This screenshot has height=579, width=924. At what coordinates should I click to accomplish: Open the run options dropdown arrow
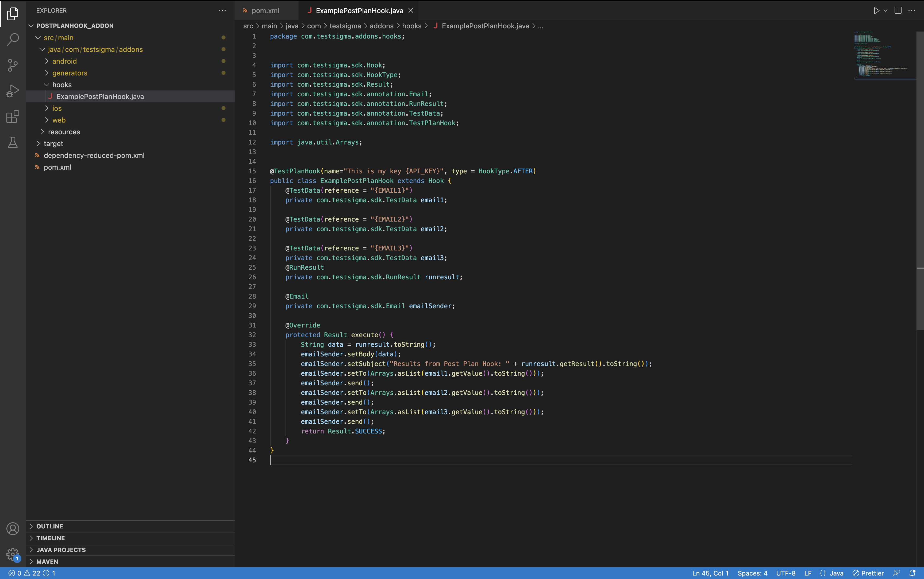tap(885, 11)
